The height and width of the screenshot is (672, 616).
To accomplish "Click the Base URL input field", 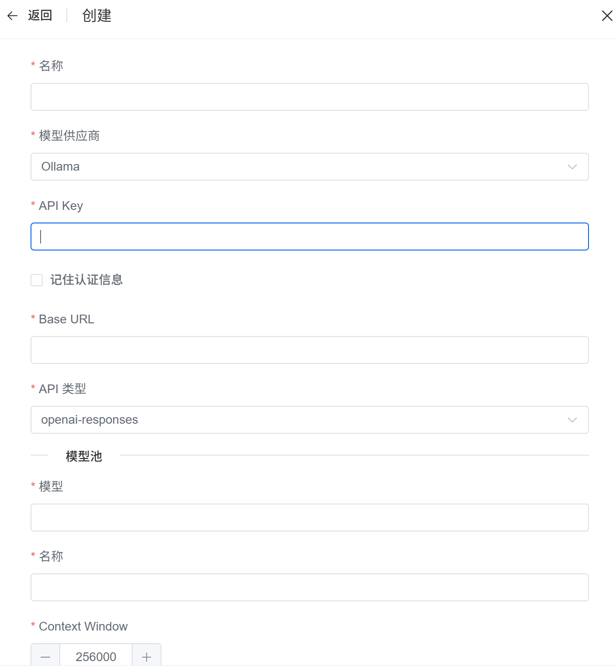I will 309,350.
